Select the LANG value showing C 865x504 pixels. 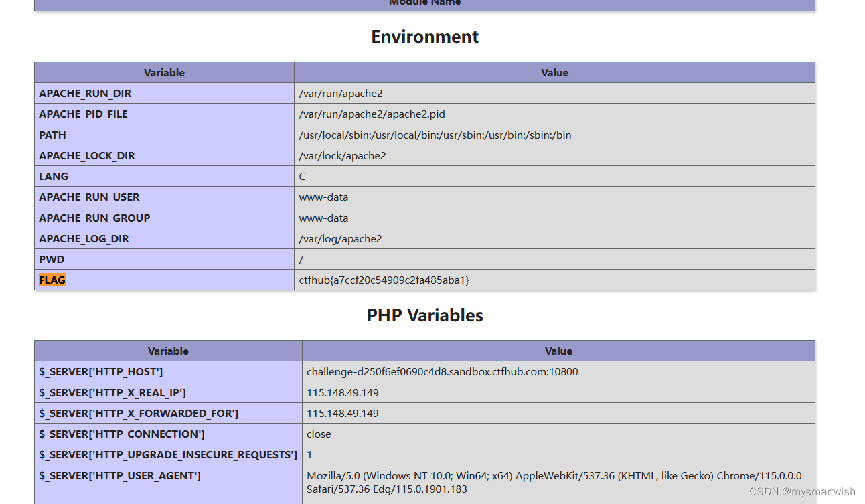[302, 176]
